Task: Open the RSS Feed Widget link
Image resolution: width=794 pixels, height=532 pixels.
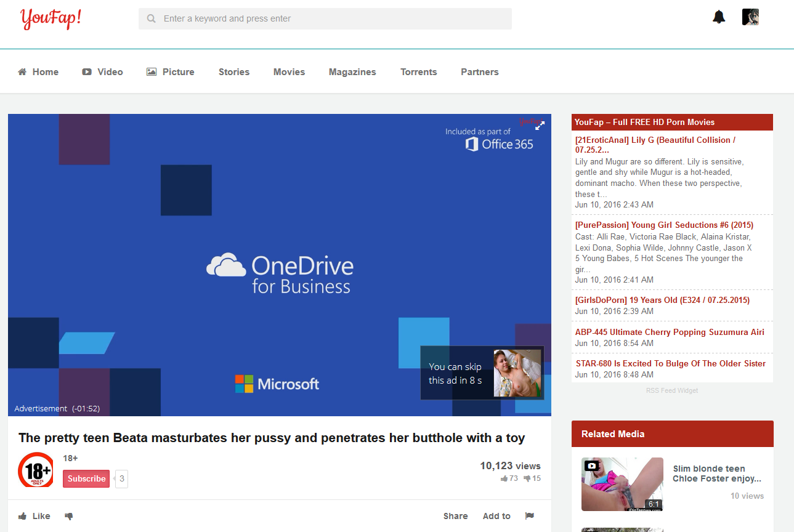Action: click(x=672, y=390)
